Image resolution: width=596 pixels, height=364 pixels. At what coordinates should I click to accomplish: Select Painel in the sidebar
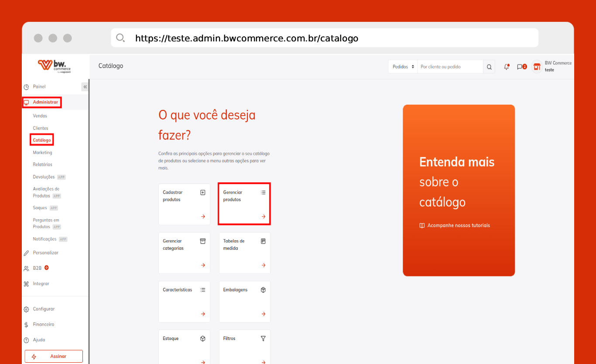tap(39, 87)
